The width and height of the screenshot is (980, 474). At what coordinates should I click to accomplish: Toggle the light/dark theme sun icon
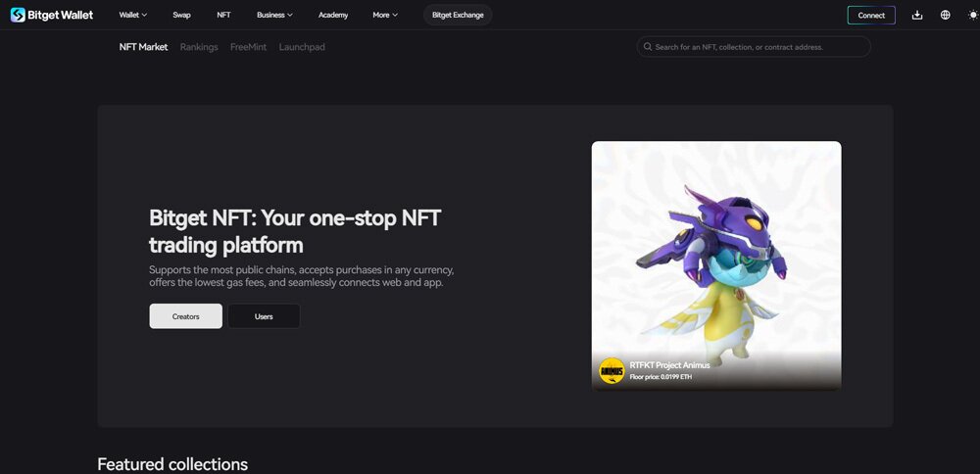[973, 15]
